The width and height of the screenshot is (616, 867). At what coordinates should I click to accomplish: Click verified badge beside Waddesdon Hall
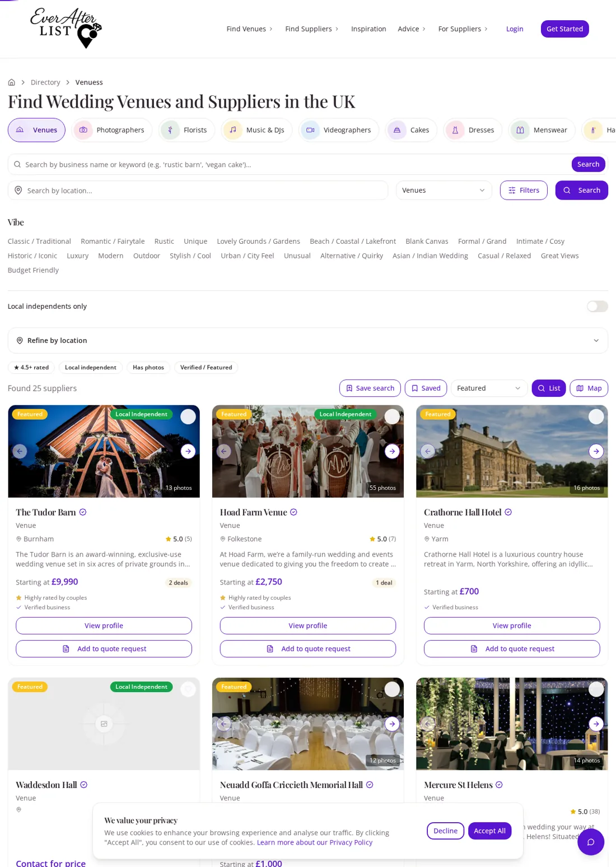pyautogui.click(x=84, y=785)
